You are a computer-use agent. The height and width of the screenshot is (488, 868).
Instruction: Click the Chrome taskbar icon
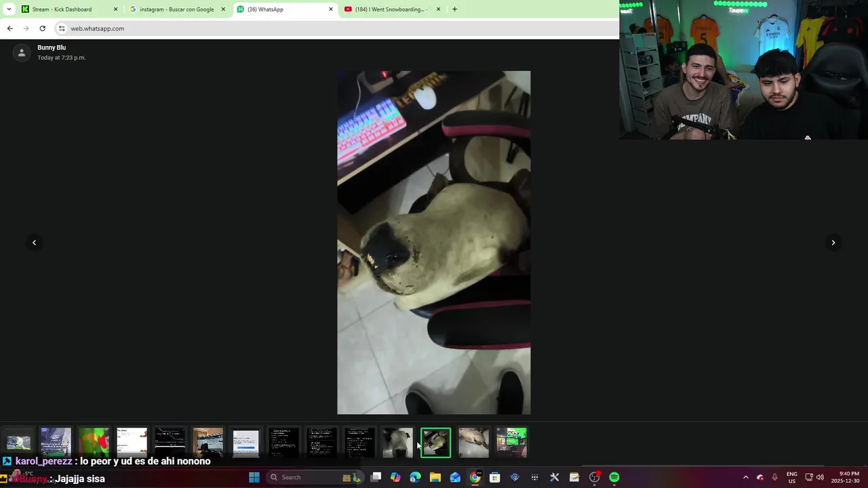coord(475,477)
